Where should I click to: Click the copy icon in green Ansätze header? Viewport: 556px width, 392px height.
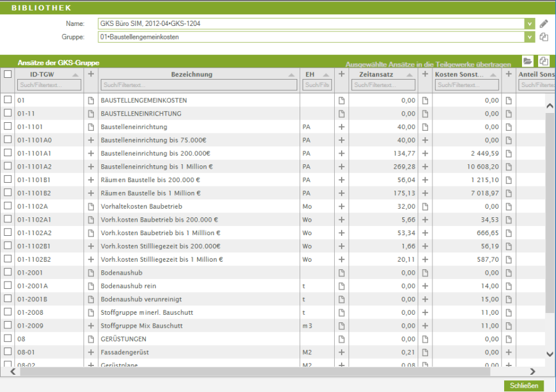[544, 61]
